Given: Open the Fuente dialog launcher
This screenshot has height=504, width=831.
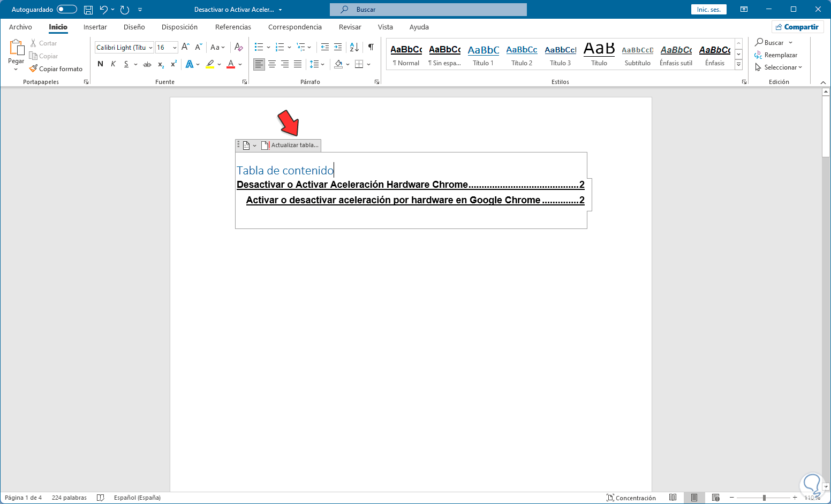Looking at the screenshot, I should [x=245, y=82].
